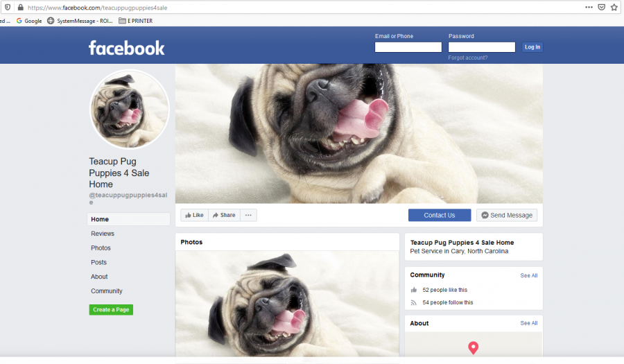Open the Reviews section
The width and height of the screenshot is (624, 364).
pos(103,234)
